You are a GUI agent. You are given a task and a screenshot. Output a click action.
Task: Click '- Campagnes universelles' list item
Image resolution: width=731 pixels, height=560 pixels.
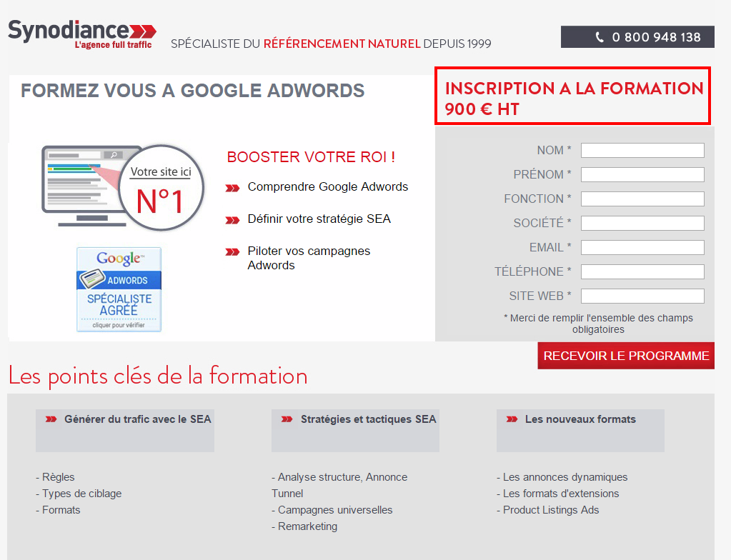[332, 510]
